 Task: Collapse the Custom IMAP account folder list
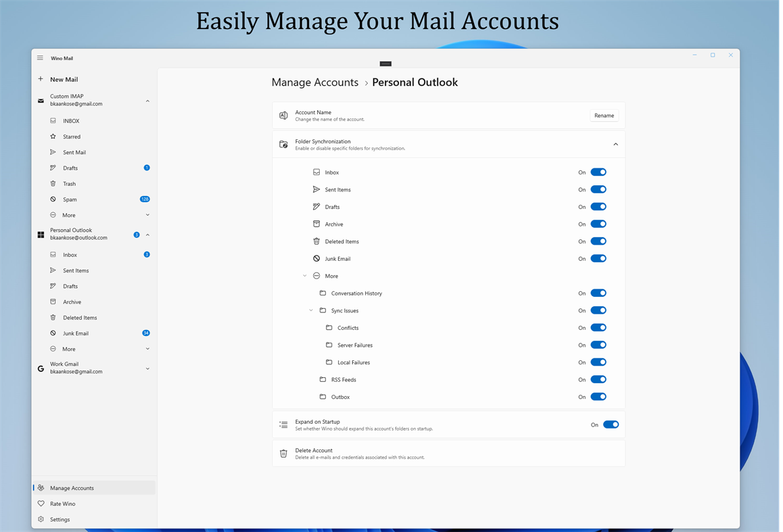click(x=147, y=100)
